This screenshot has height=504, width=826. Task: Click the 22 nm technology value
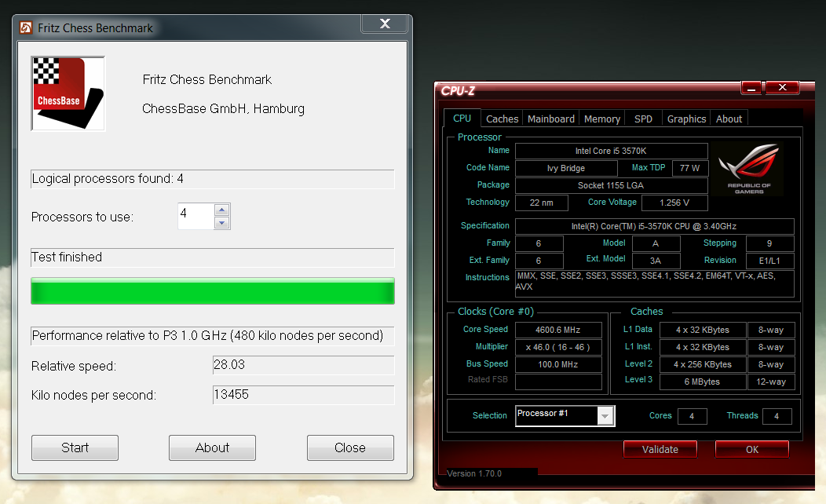coord(542,203)
